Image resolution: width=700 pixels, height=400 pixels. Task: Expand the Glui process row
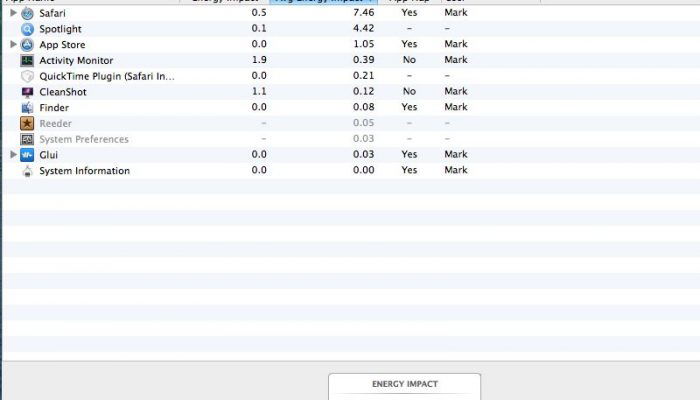pyautogui.click(x=13, y=154)
